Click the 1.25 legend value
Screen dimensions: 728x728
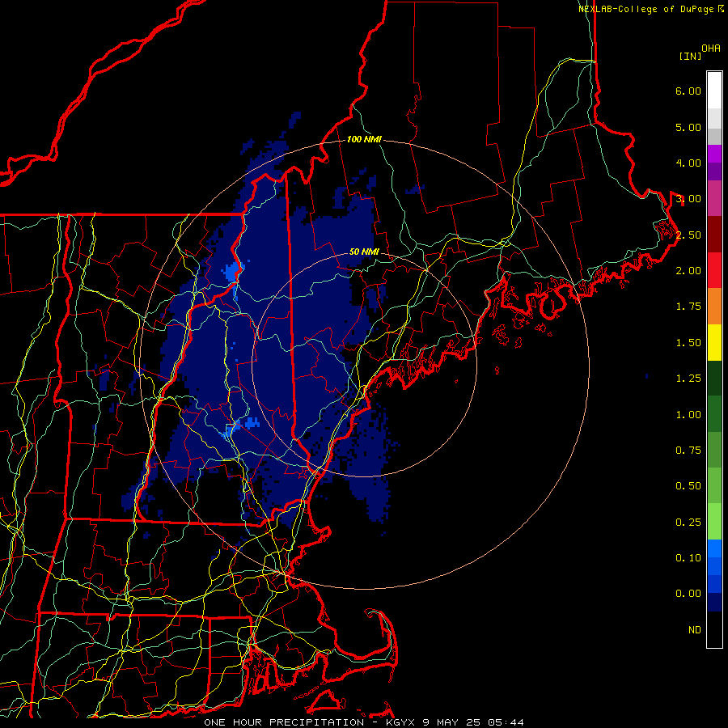coord(688,379)
